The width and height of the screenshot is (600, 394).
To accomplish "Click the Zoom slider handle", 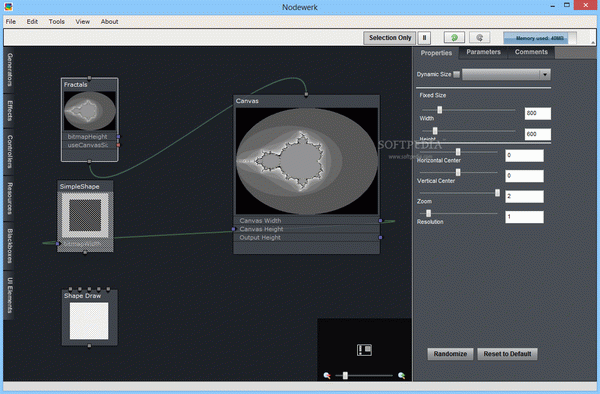I will [x=497, y=193].
